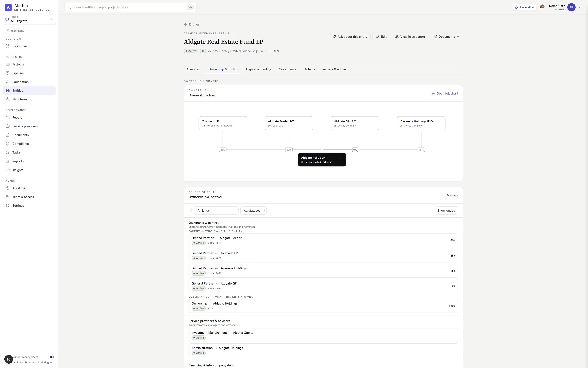
Task: Switch to Access & admin tab
Action: (334, 69)
